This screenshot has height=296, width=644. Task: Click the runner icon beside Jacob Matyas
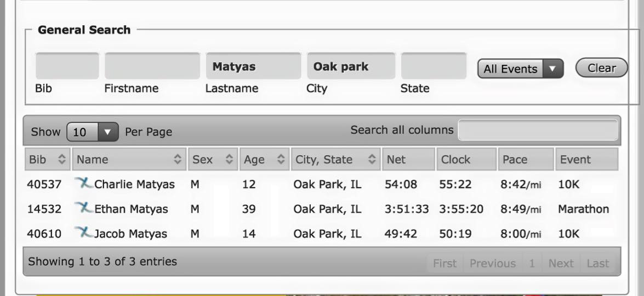(x=84, y=232)
